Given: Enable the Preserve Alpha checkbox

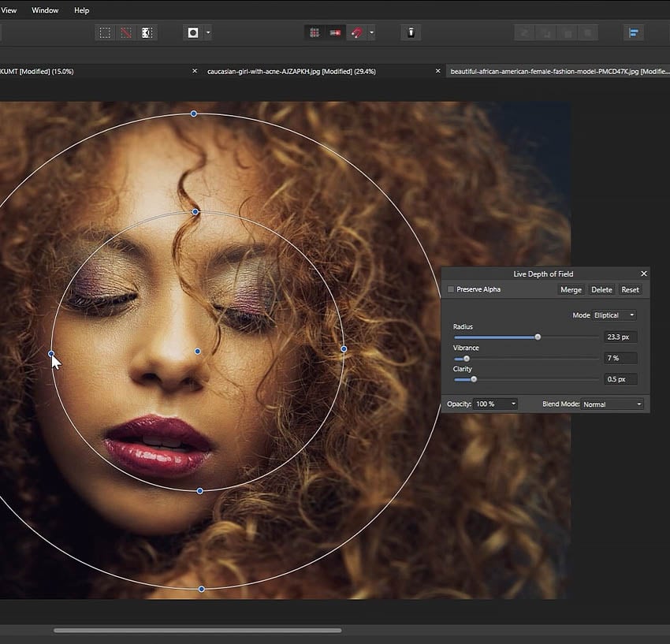Looking at the screenshot, I should (451, 289).
